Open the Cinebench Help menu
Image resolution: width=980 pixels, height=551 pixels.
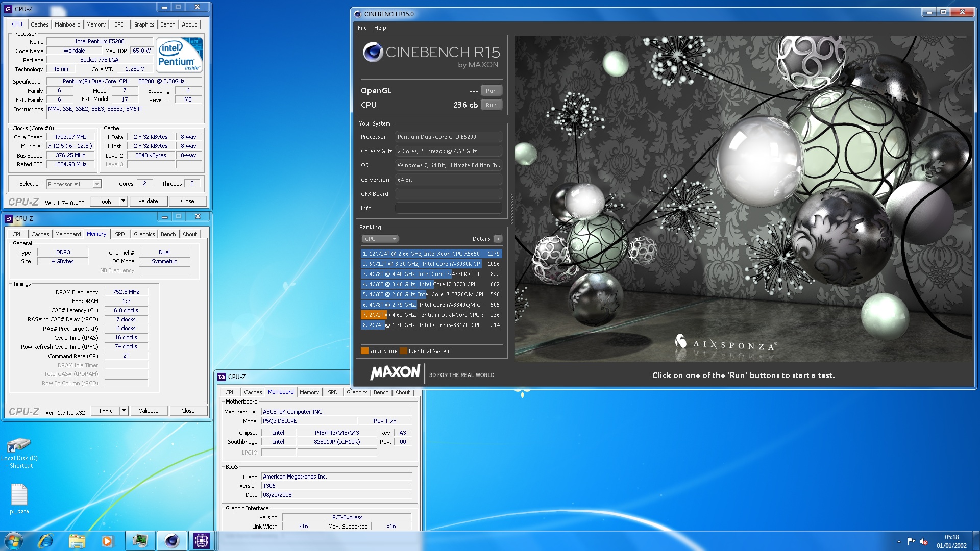380,28
